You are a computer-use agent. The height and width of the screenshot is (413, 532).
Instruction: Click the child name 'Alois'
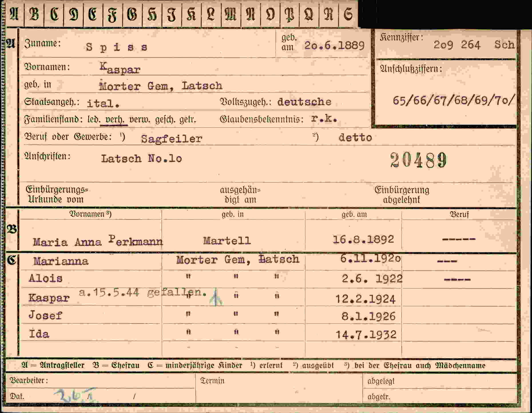[46, 278]
